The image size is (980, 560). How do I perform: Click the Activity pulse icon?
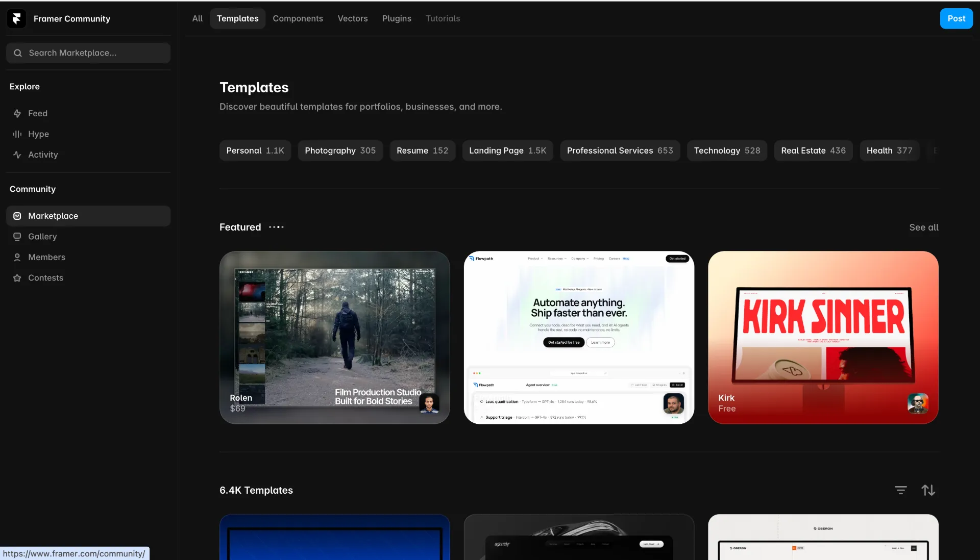point(17,155)
